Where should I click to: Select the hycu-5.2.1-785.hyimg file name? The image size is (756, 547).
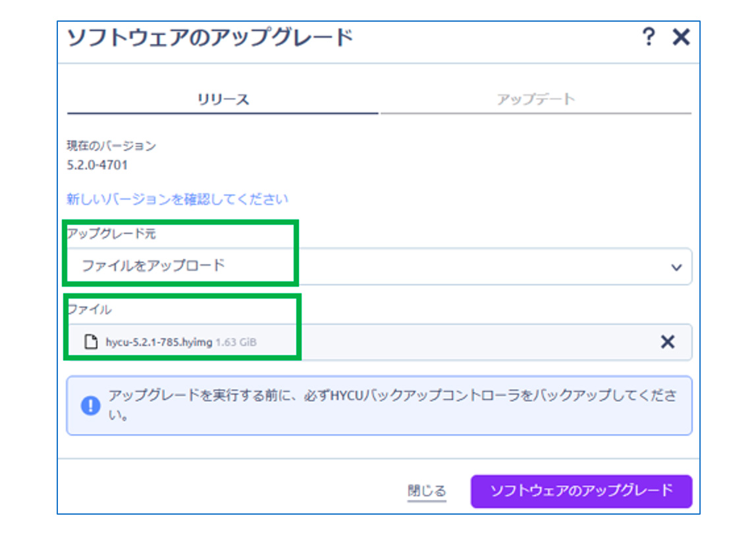(x=159, y=342)
